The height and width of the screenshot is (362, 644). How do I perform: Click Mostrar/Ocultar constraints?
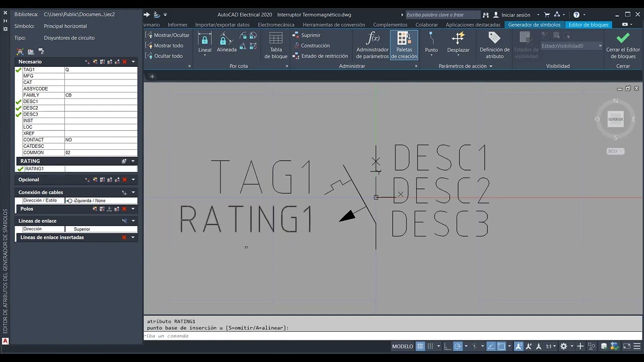click(168, 35)
